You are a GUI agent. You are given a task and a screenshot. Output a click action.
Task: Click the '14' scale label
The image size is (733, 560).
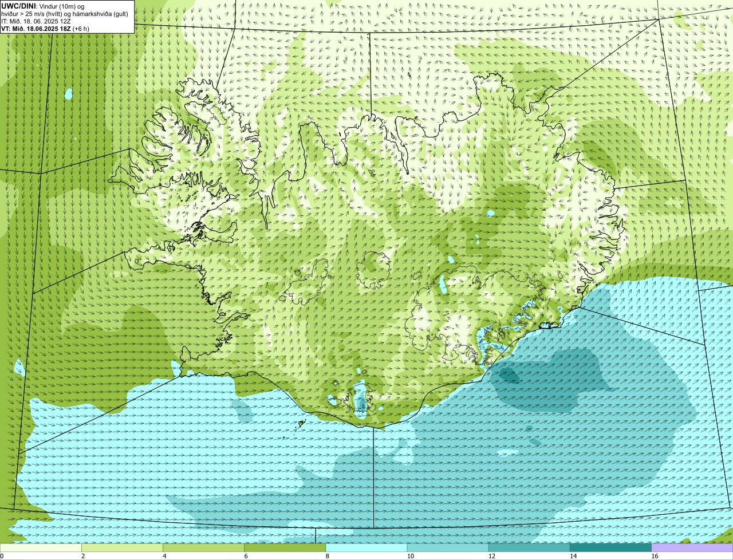[573, 556]
